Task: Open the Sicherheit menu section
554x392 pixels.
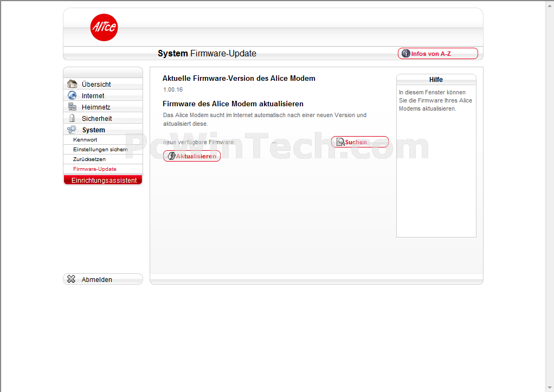Action: pos(103,118)
